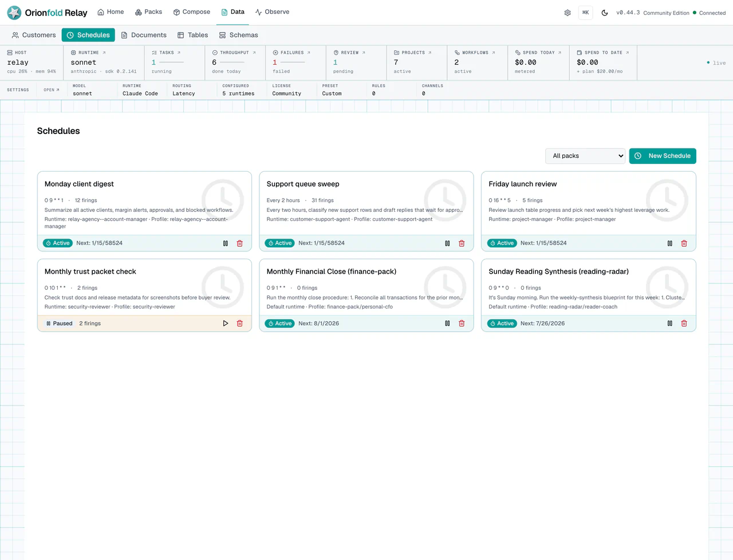Resume the Monthly trust packet check schedule
Screen dimensions: 733x560
(225, 324)
